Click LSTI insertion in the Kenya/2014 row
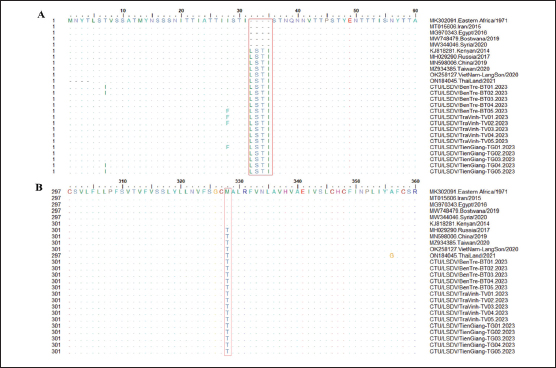556x368 pixels. click(260, 51)
